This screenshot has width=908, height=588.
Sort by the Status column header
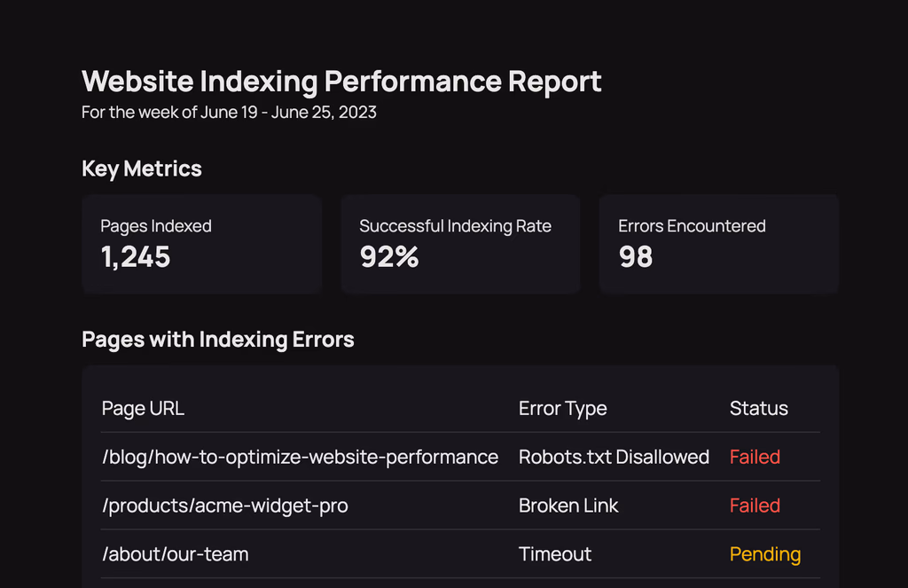coord(759,408)
